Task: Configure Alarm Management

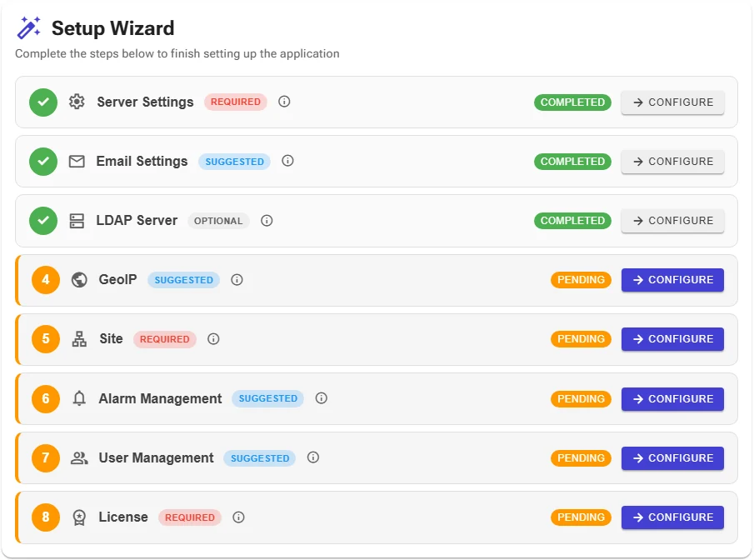Action: coord(672,399)
